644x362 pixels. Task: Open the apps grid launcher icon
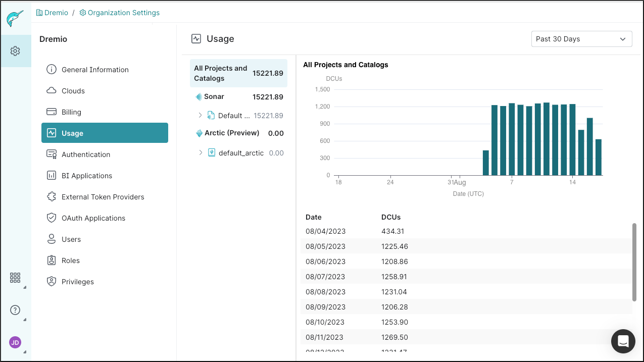[15, 278]
